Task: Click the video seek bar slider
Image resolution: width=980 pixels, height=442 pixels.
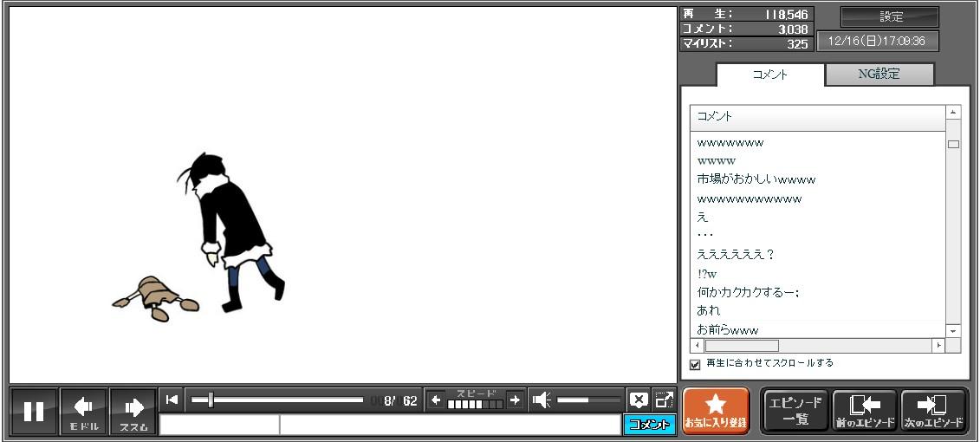Action: pos(211,400)
